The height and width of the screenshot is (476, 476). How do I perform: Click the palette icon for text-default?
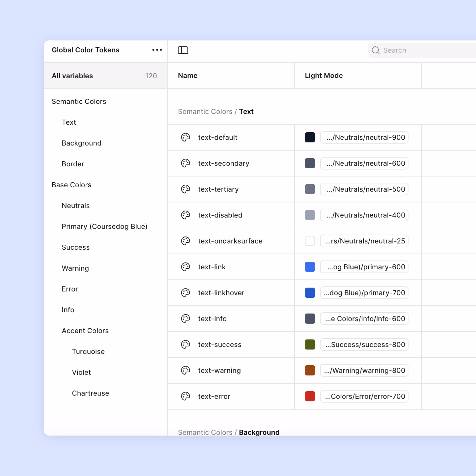pos(186,138)
